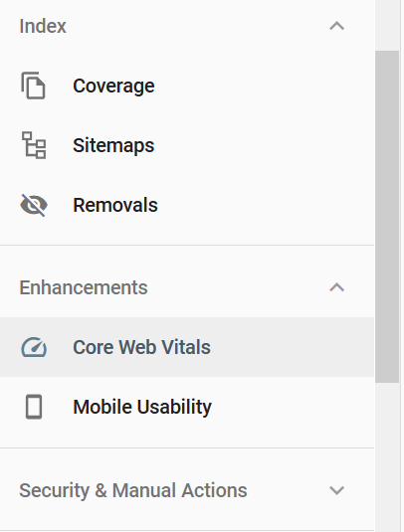Click the Index section header label
This screenshot has width=404, height=532.
click(x=43, y=26)
